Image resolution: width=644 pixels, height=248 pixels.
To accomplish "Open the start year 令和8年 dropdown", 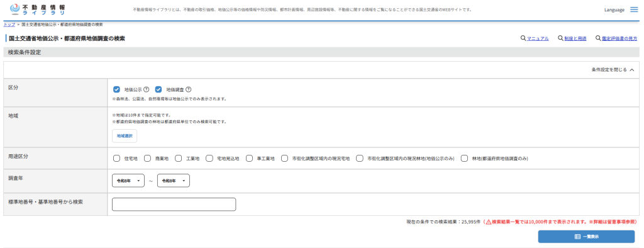I will pos(128,181).
